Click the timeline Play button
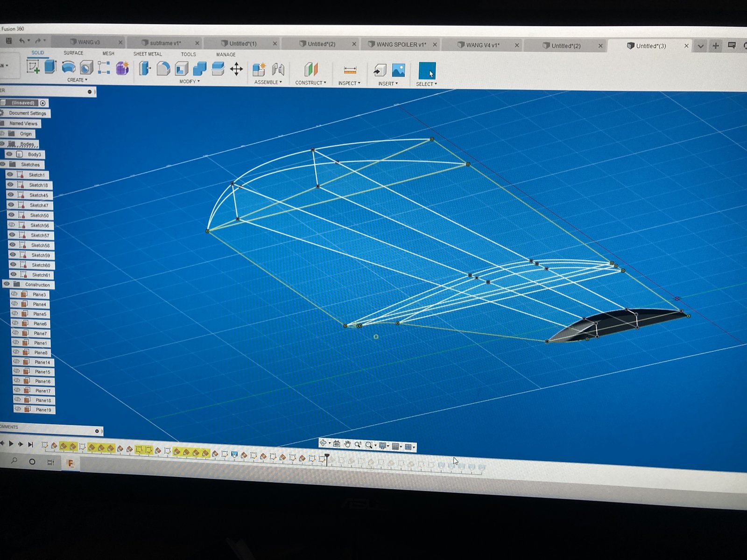The image size is (747, 560). pyautogui.click(x=11, y=443)
